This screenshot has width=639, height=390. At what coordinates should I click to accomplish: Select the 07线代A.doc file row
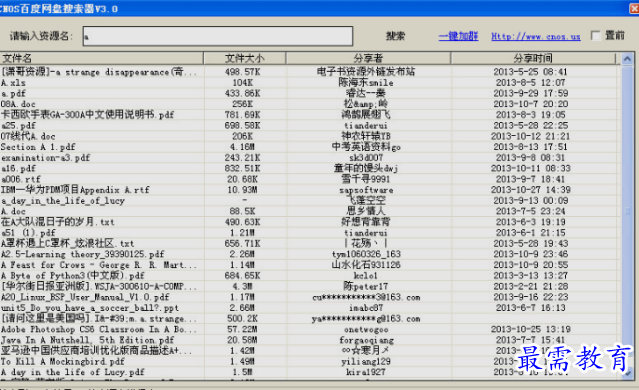point(310,136)
